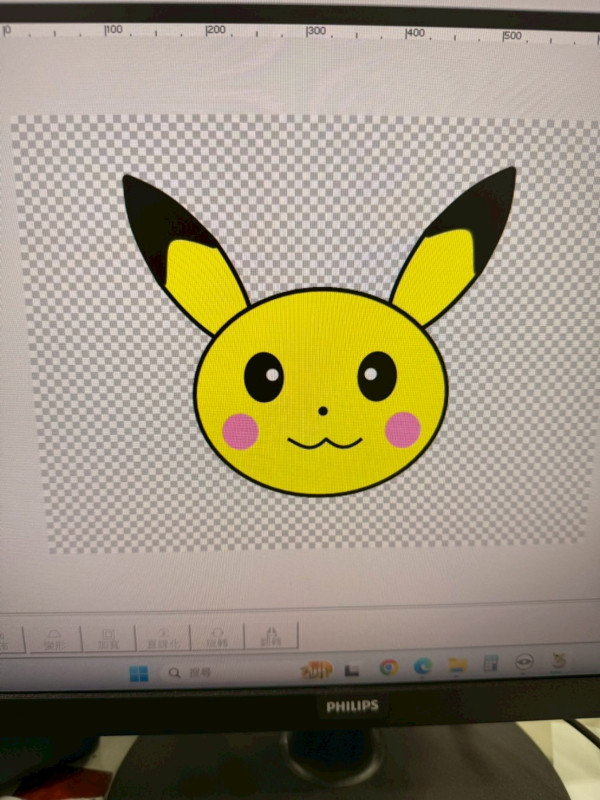
Task: Click the taskbar search box
Action: click(x=190, y=673)
